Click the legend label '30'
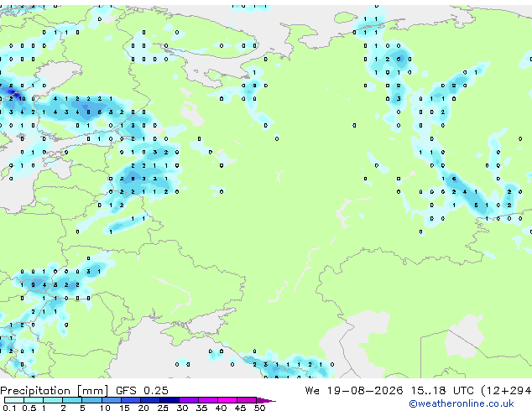Image resolution: width=532 pixels, height=411 pixels. [x=182, y=408]
